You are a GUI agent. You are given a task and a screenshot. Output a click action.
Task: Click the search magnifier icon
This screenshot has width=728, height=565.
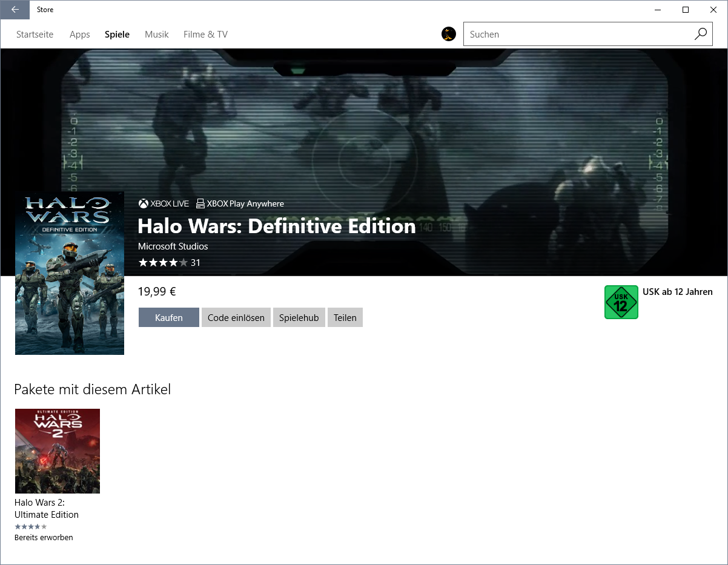(700, 35)
